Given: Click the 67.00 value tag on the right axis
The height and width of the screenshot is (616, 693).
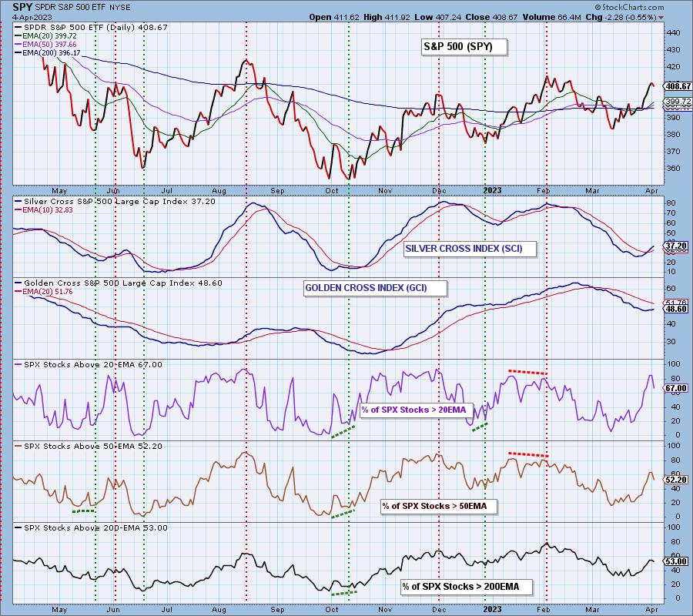Looking at the screenshot, I should coord(676,388).
